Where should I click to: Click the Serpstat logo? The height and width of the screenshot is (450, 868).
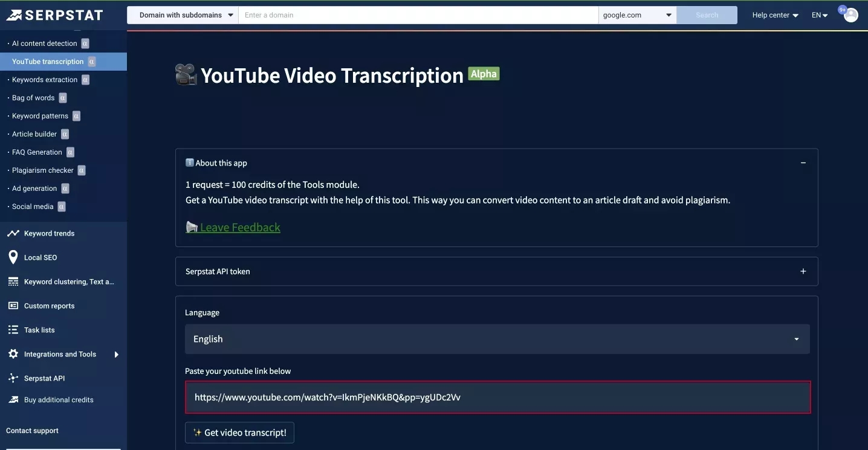click(x=54, y=15)
